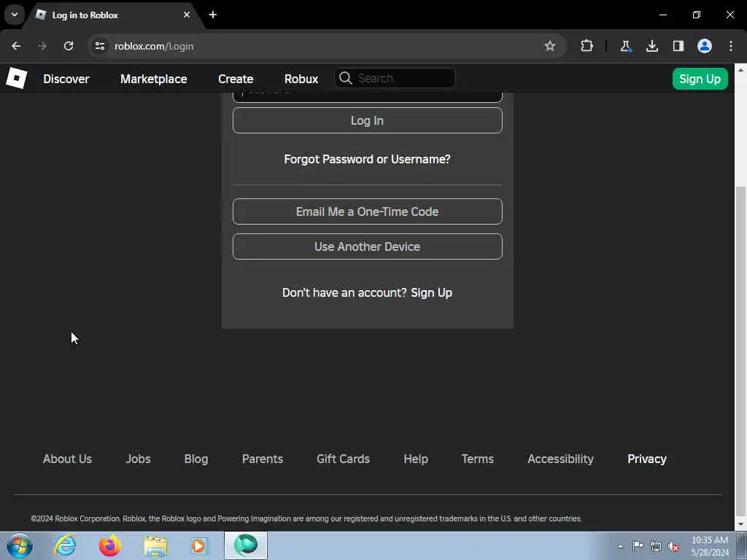Click the page scrollbar down arrow
The image size is (747, 560).
pos(741,525)
